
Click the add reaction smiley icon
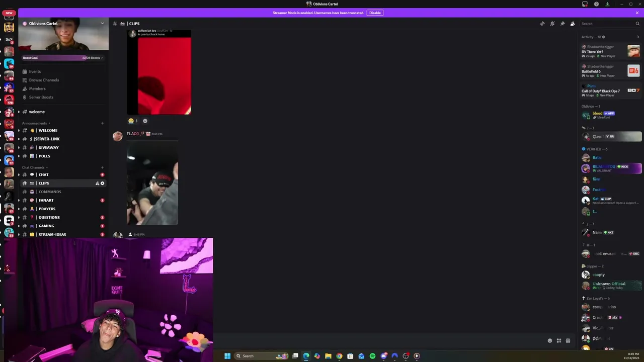click(x=145, y=121)
